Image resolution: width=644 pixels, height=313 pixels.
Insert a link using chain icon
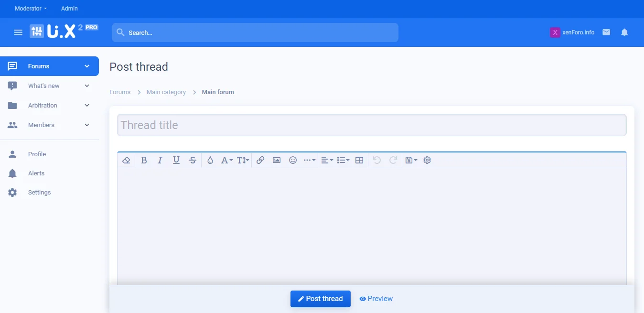(260, 161)
